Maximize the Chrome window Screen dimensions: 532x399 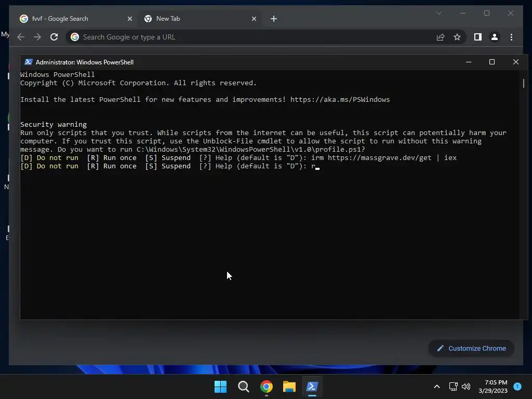486,13
